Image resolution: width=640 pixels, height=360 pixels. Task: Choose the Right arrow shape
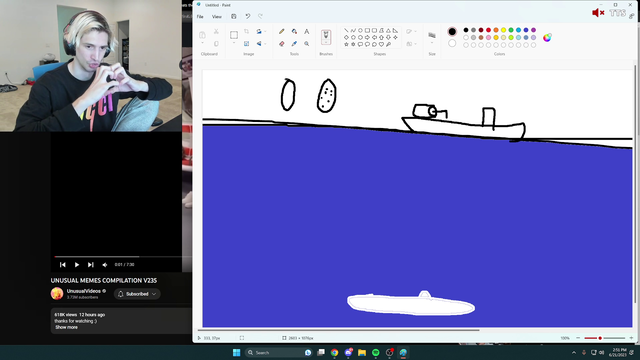tap(367, 37)
